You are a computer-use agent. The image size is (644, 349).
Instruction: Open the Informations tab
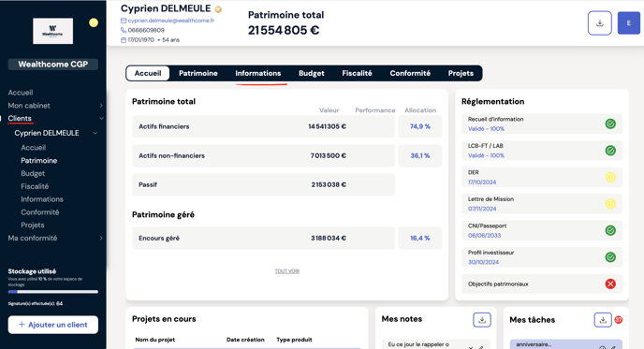click(258, 73)
